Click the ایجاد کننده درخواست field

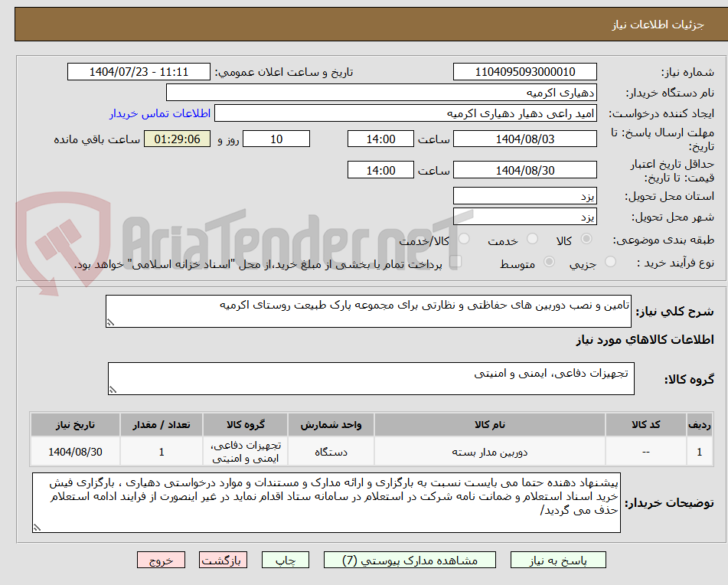pos(405,113)
